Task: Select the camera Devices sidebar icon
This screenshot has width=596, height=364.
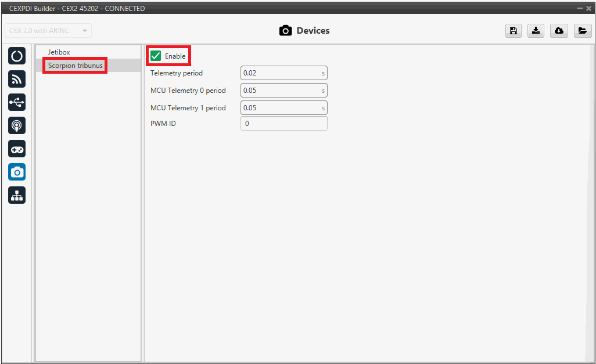Action: [17, 172]
